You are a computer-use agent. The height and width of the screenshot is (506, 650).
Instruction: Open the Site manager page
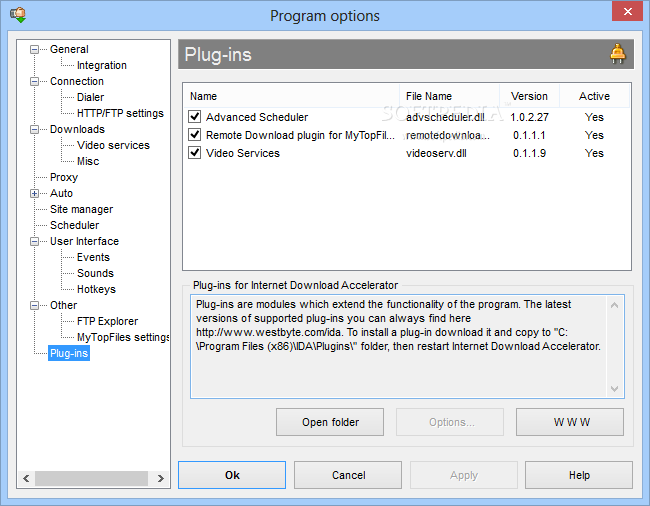coord(81,209)
